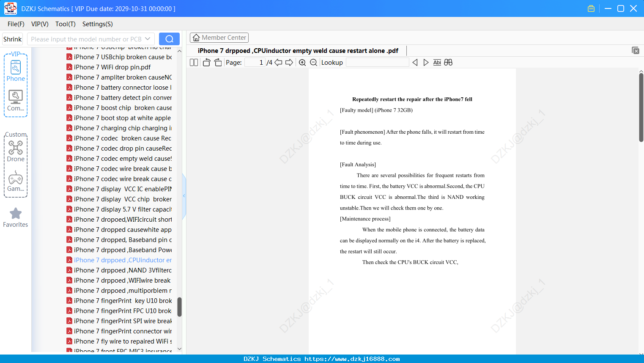The width and height of the screenshot is (644, 363).
Task: Open the Drone category
Action: [16, 151]
